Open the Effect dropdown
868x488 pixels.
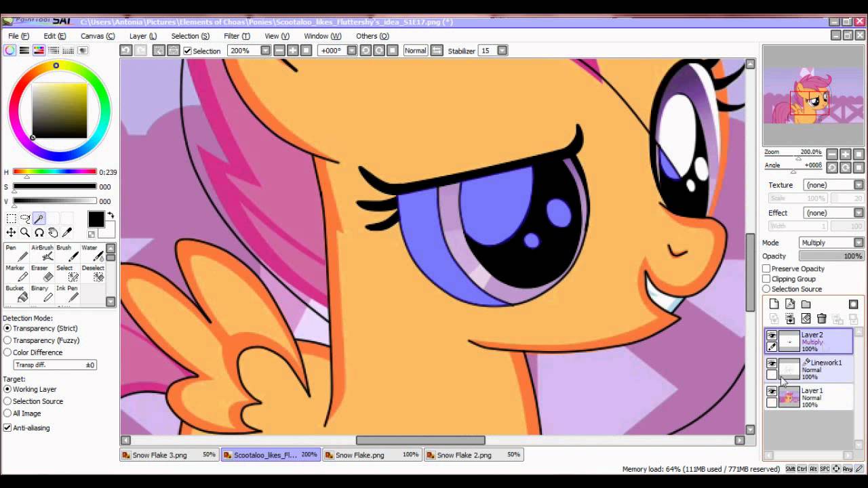pos(859,213)
